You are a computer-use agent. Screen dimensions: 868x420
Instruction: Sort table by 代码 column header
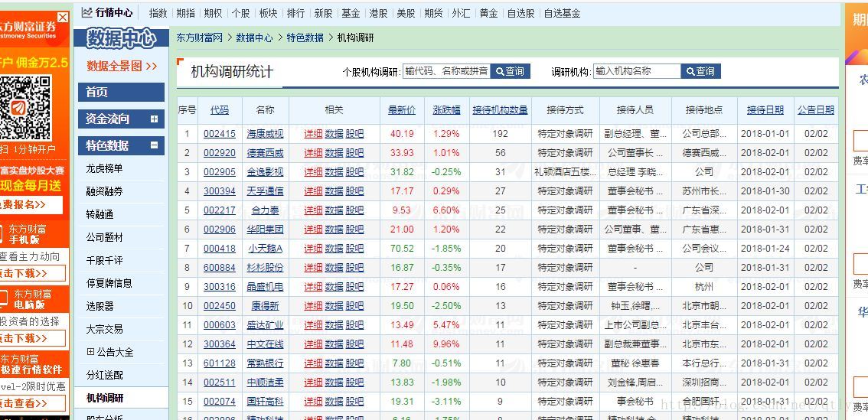pos(219,110)
